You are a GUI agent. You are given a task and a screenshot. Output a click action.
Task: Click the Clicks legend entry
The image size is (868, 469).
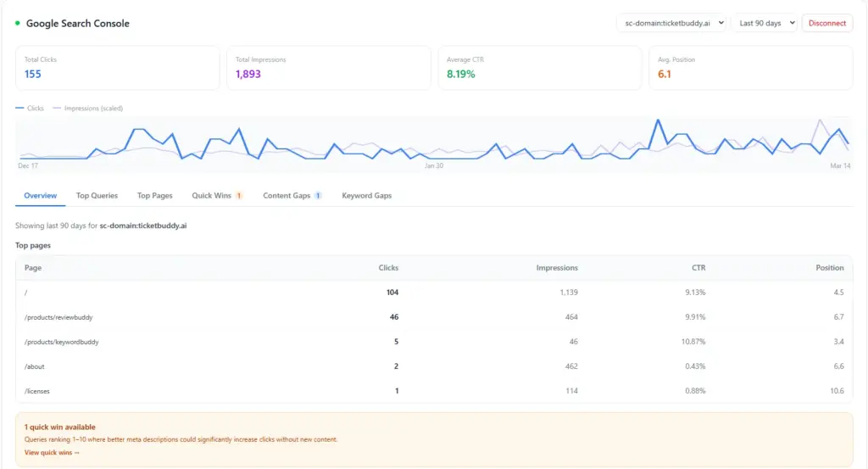(x=30, y=108)
